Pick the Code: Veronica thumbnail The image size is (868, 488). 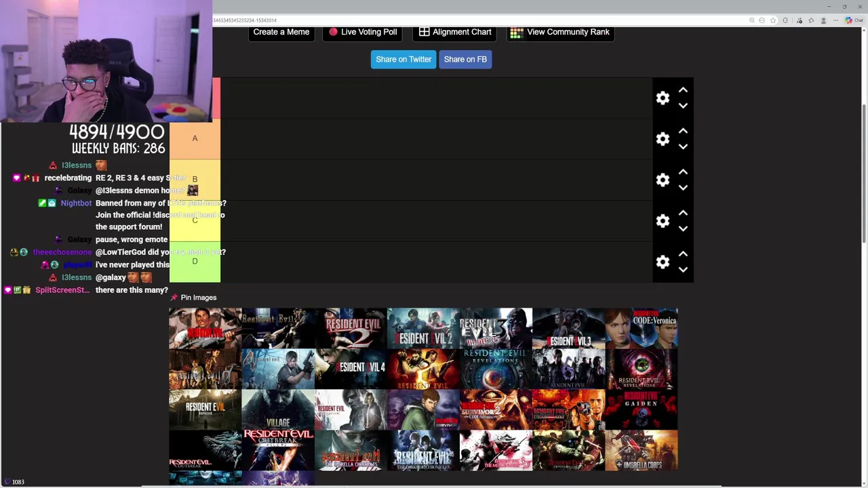pyautogui.click(x=641, y=329)
